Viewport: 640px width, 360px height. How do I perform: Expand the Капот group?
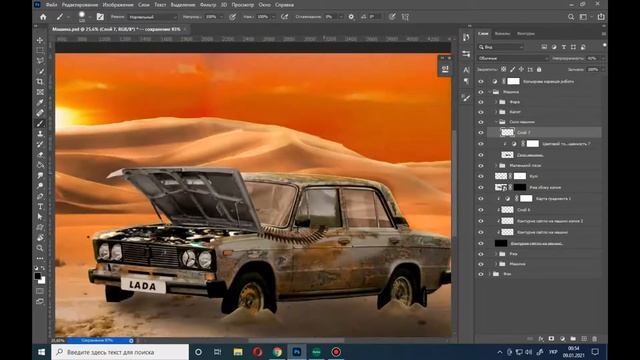click(496, 112)
